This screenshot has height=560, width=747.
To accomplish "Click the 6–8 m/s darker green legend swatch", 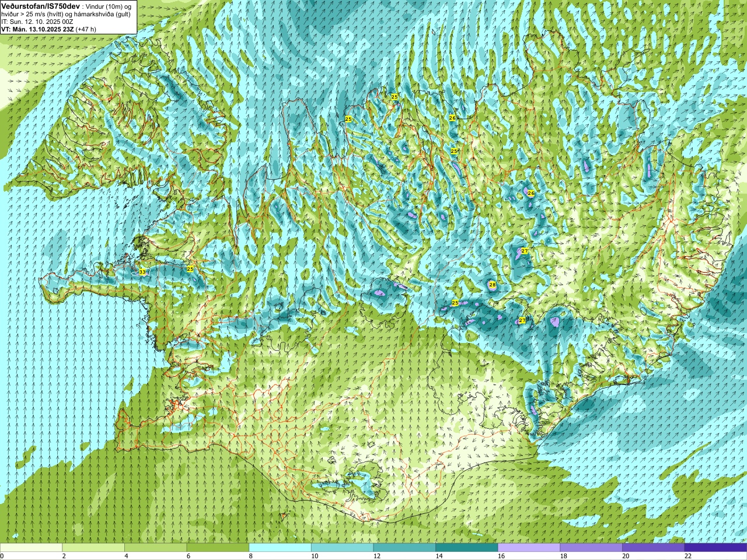I will tap(218, 548).
